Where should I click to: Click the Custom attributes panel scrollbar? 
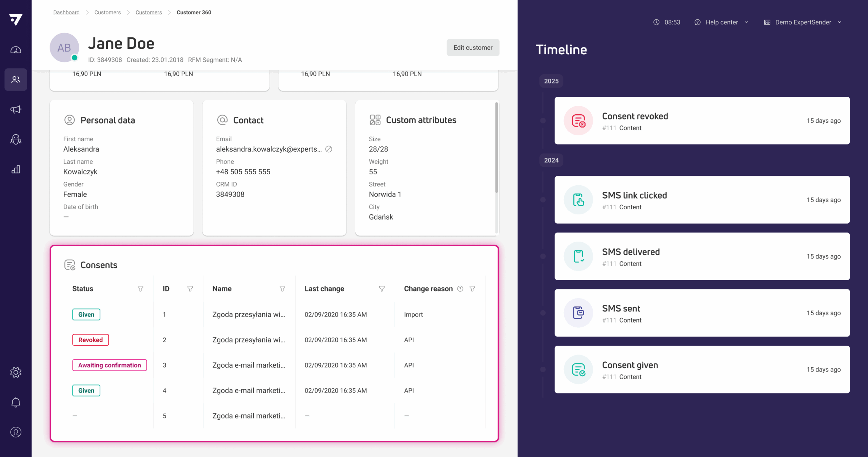496,148
